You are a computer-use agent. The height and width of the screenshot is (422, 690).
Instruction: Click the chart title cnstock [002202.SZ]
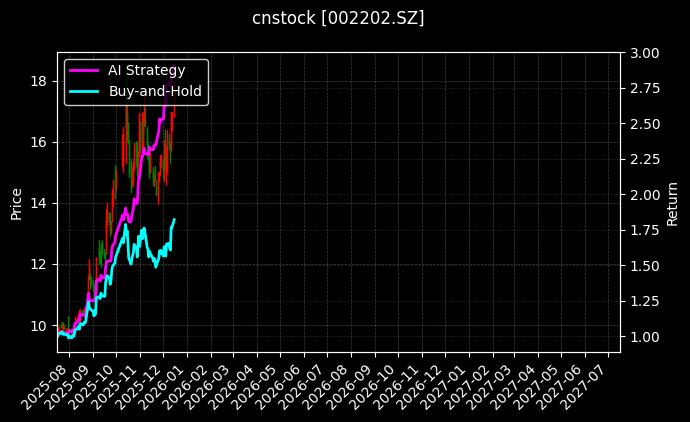pos(345,18)
